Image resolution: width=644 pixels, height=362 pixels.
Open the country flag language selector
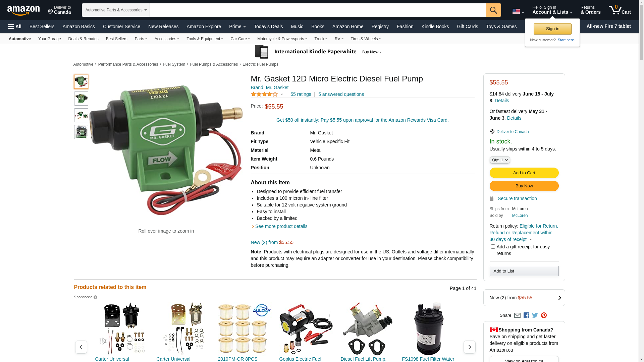click(x=518, y=12)
